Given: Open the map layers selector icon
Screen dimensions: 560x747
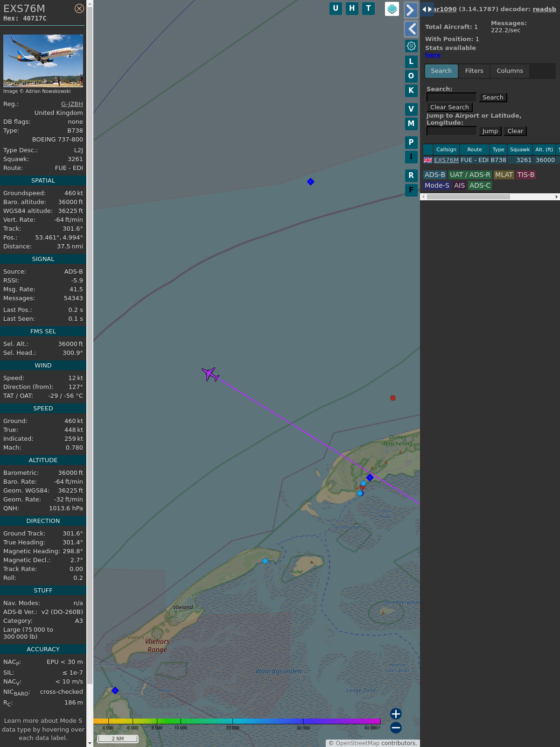Looking at the screenshot, I should click(392, 9).
